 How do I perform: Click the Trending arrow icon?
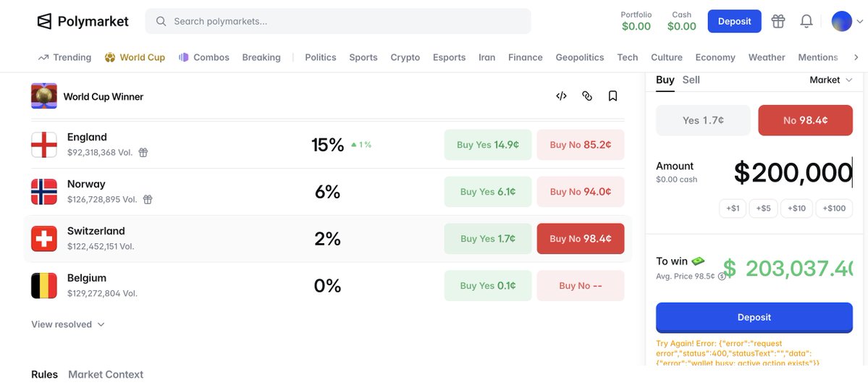43,57
